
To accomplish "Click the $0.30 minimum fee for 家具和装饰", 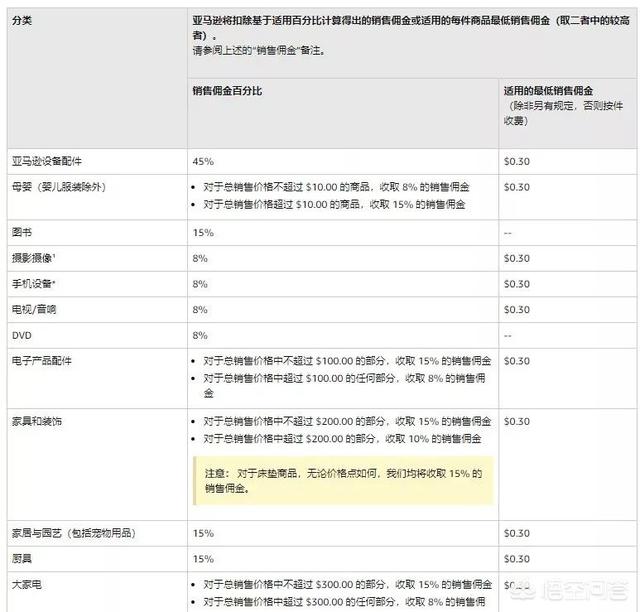I will point(517,422).
